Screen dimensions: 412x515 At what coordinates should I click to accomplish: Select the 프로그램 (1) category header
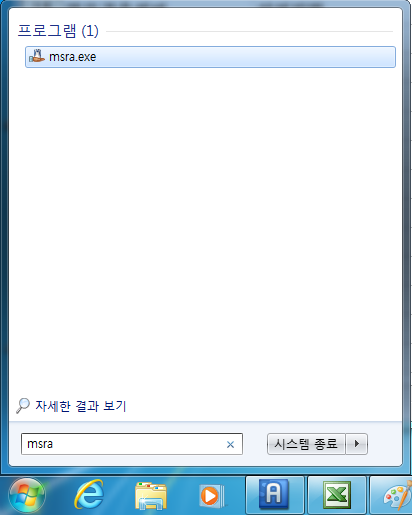click(58, 31)
